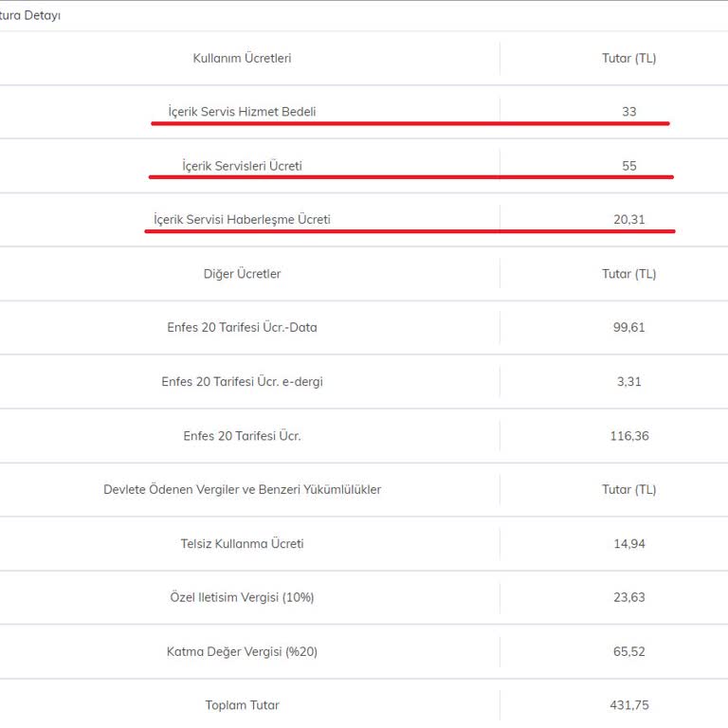Click İçerik Servisi Haberleşme Ücreti label
Image resolution: width=728 pixels, height=728 pixels.
[242, 220]
